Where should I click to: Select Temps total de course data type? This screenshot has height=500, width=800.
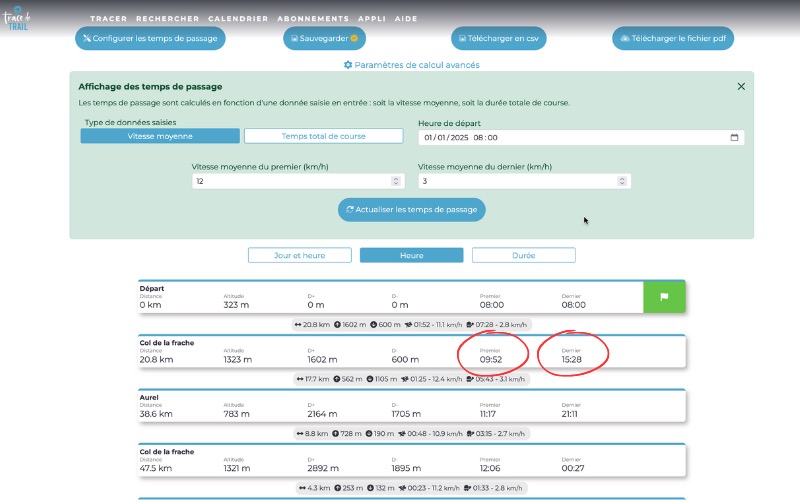[x=323, y=136]
